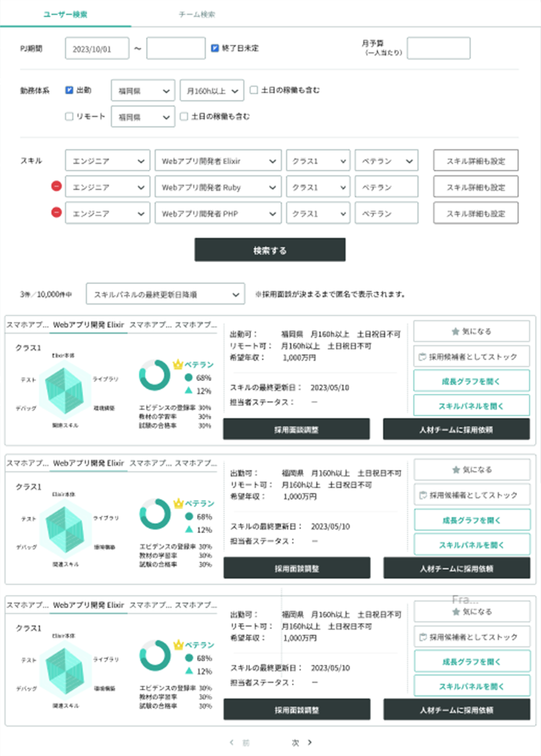Click stock icon on first result card

(x=422, y=357)
